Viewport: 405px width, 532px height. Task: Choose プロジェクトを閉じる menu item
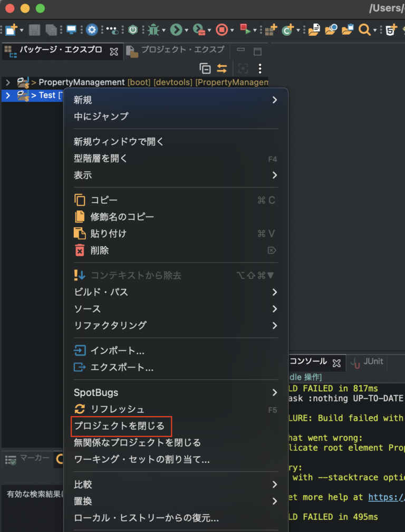point(176,426)
